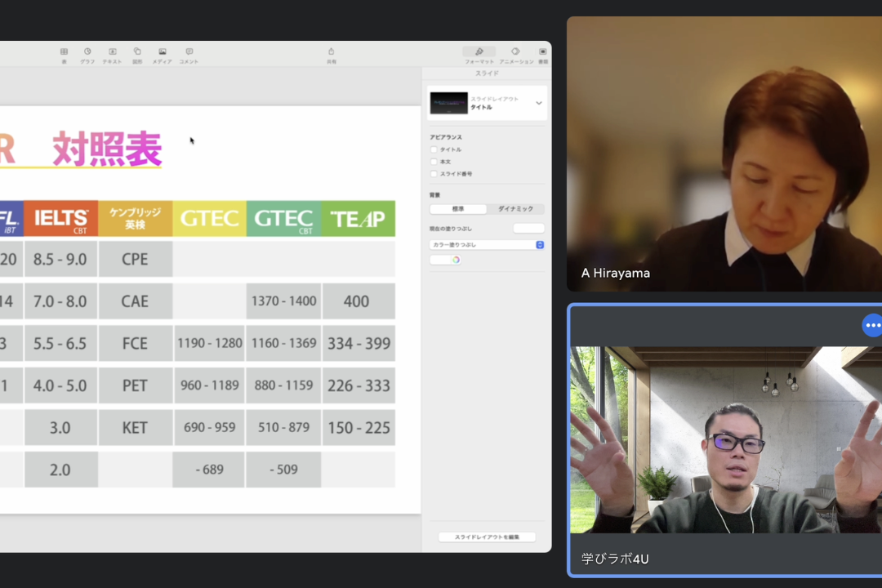Select the '- 689' cell

(x=209, y=470)
